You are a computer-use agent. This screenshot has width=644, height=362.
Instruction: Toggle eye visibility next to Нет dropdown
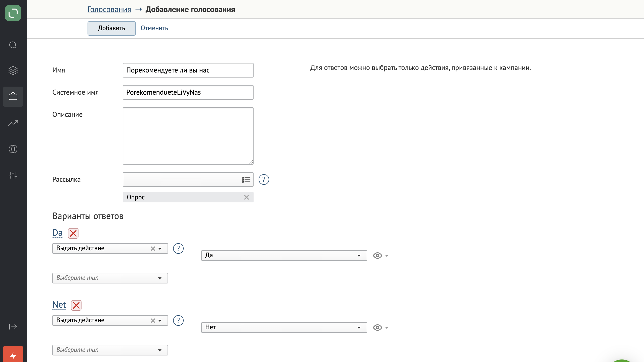[377, 328]
